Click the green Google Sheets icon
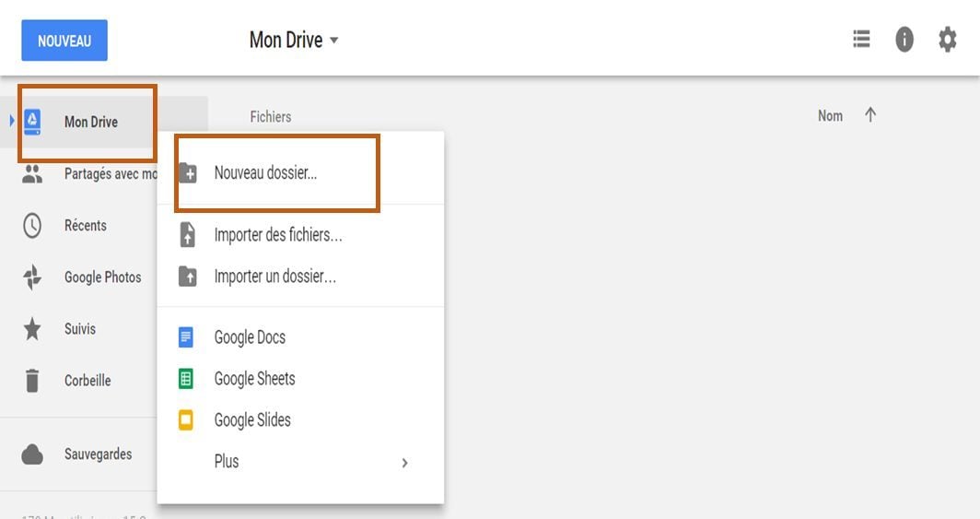The width and height of the screenshot is (980, 519). click(186, 379)
